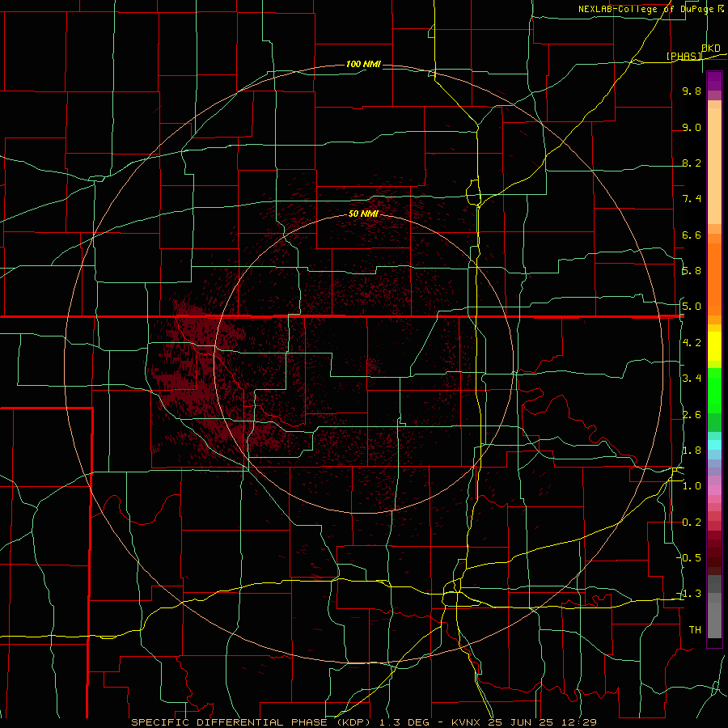Click the yellow color bar segment
This screenshot has width=728, height=728.
714,346
